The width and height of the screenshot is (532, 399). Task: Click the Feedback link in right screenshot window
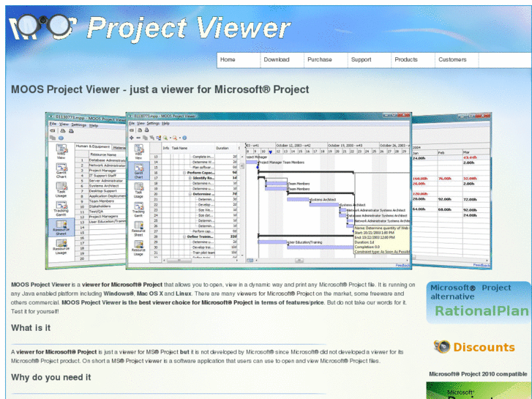[482, 265]
